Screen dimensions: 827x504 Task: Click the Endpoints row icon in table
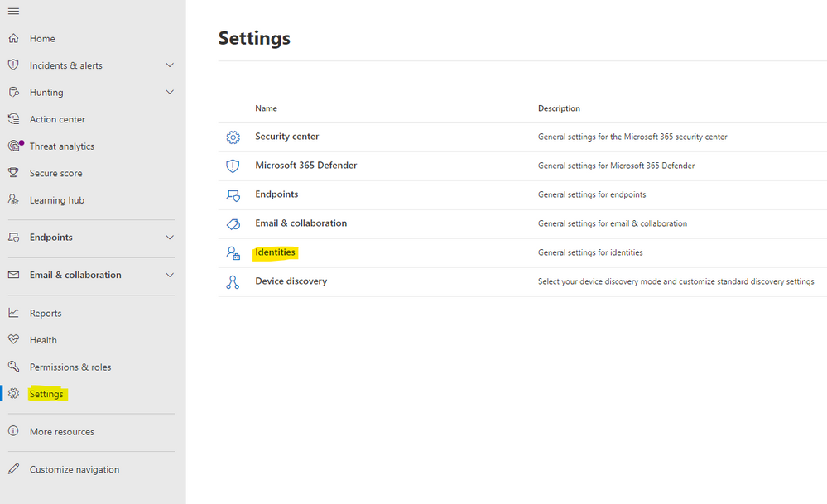233,195
